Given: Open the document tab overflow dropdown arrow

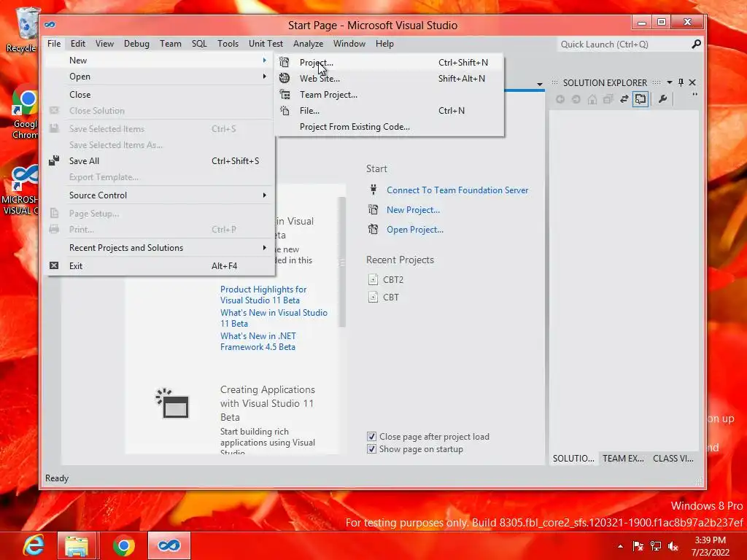Looking at the screenshot, I should (539, 85).
